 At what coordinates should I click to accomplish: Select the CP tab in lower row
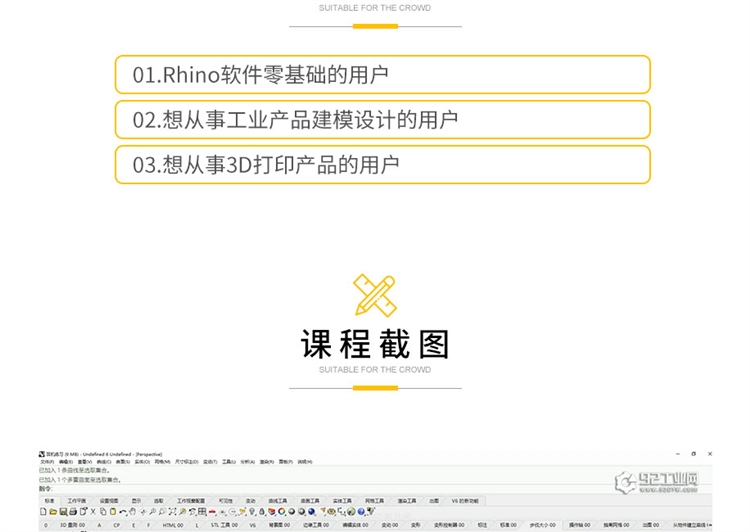(116, 525)
